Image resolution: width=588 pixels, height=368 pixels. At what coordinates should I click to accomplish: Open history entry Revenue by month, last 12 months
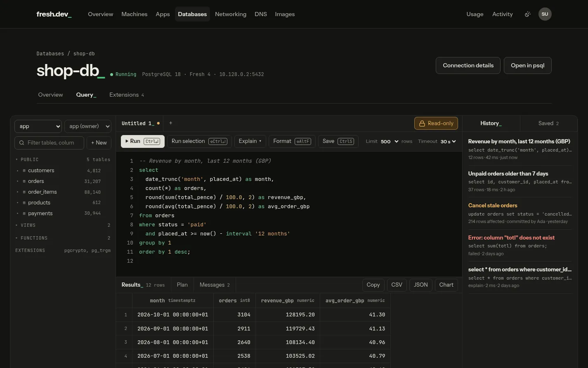click(520, 149)
